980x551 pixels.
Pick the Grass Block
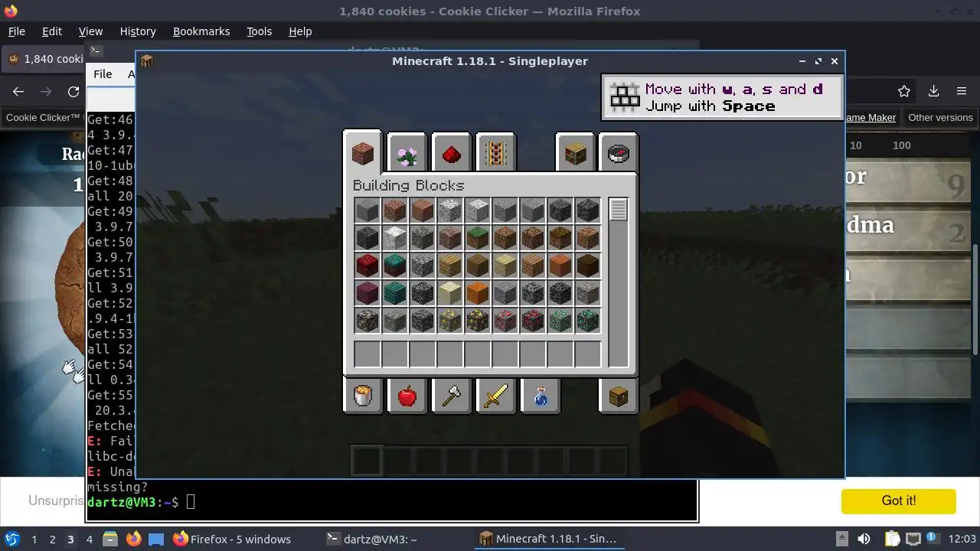pos(477,238)
